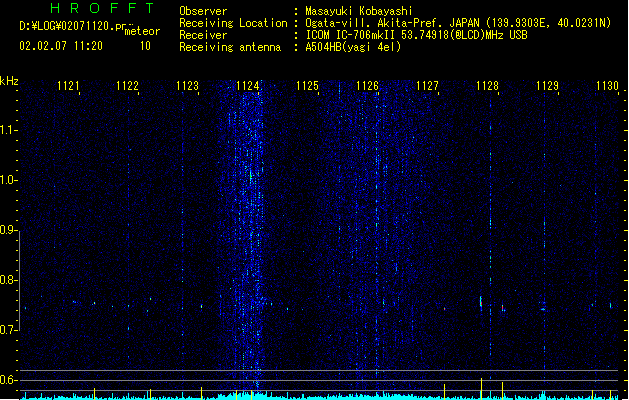Click the 'Receiving antenna' label
Screen dimensions: 629x400
230,47
